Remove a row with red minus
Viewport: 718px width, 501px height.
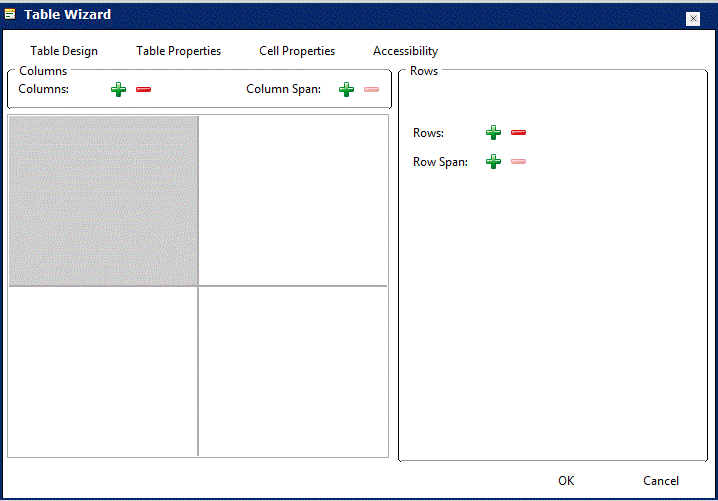click(518, 133)
